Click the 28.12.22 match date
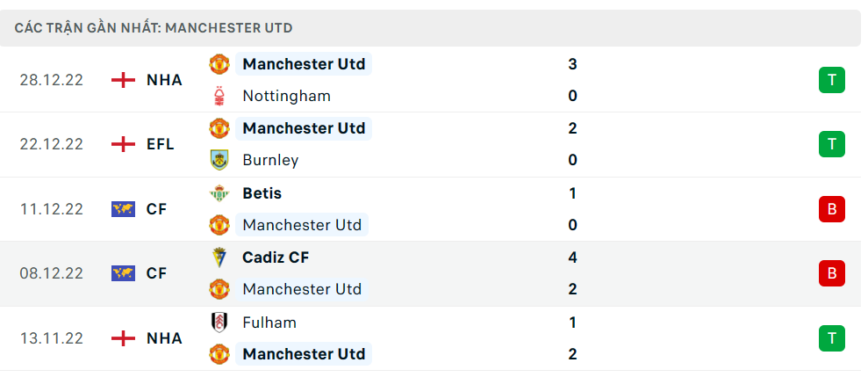Viewport: 868px width, 377px height. coord(52,80)
